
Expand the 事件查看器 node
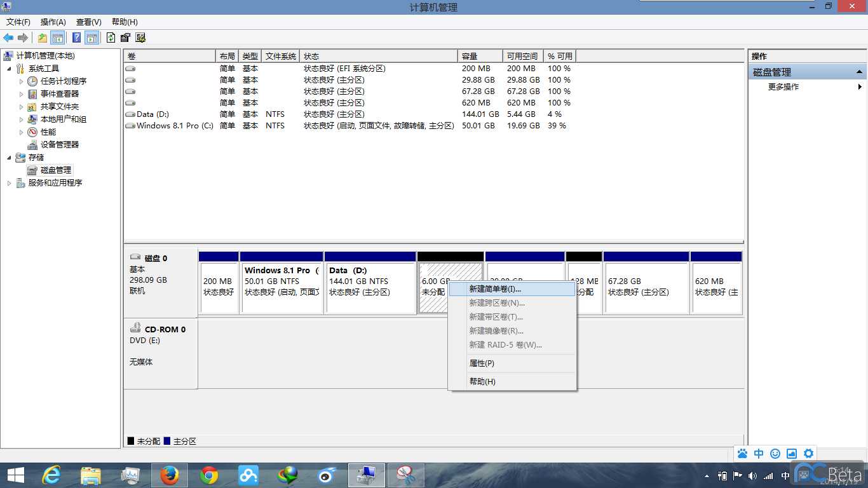[x=21, y=94]
